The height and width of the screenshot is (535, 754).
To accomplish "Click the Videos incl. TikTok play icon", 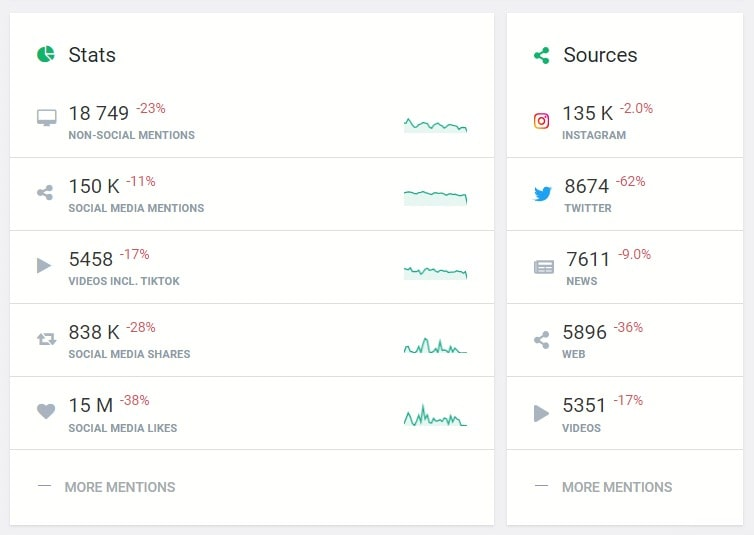I will 44,265.
